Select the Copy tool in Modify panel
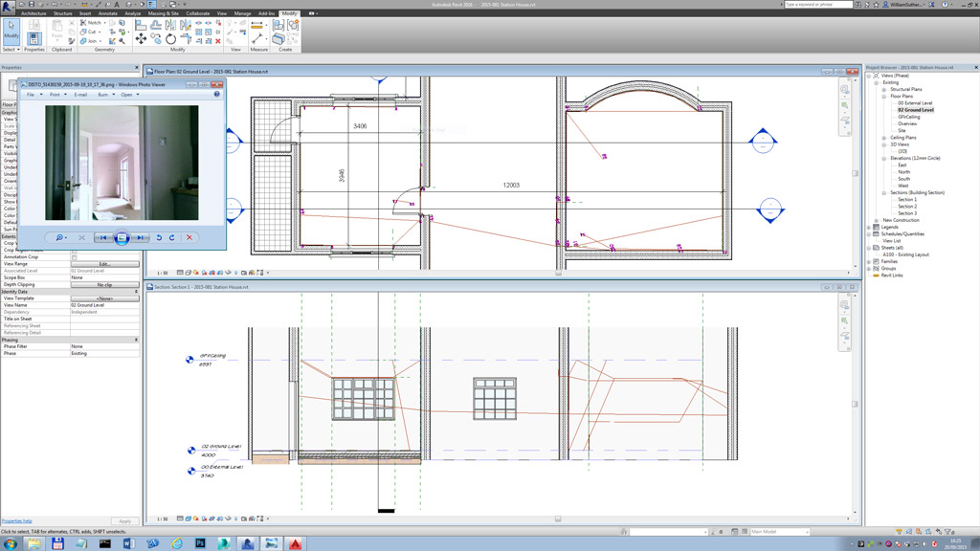The height and width of the screenshot is (551, 980). [156, 39]
